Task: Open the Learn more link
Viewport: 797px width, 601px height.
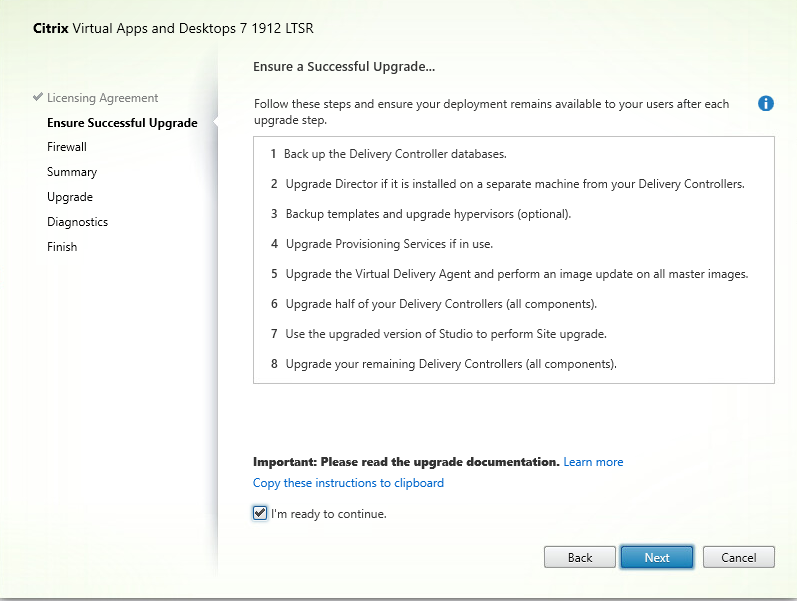Action: pos(593,462)
